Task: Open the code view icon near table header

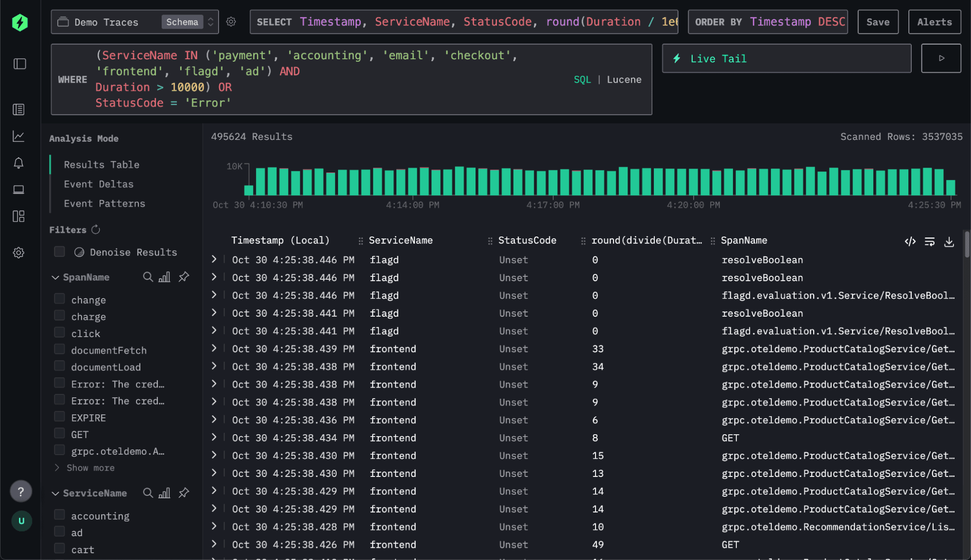Action: (910, 241)
